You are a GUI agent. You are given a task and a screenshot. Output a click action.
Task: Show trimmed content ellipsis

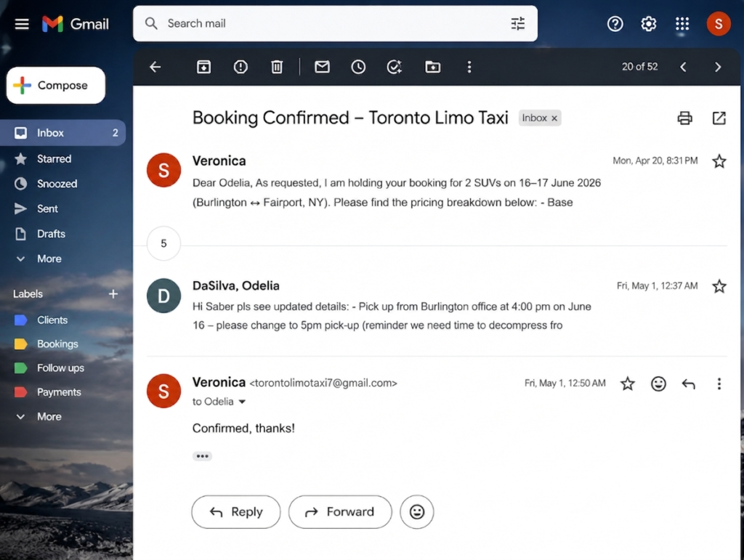click(x=202, y=456)
